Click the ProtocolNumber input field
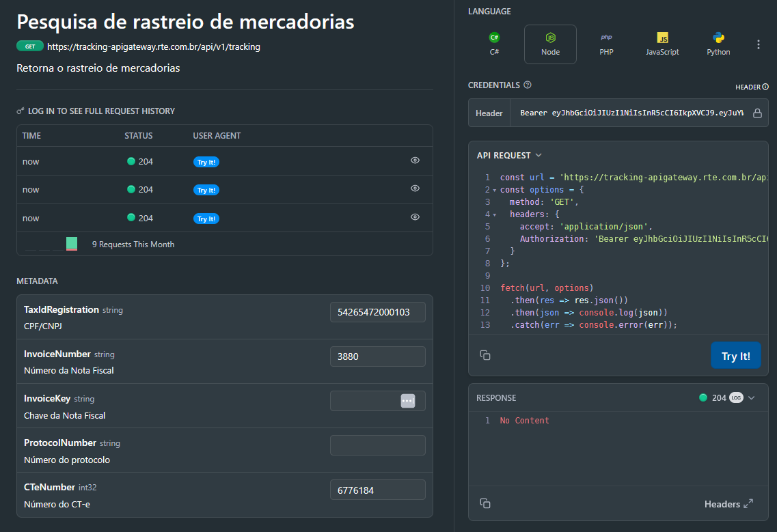The height and width of the screenshot is (532, 777). 377,445
